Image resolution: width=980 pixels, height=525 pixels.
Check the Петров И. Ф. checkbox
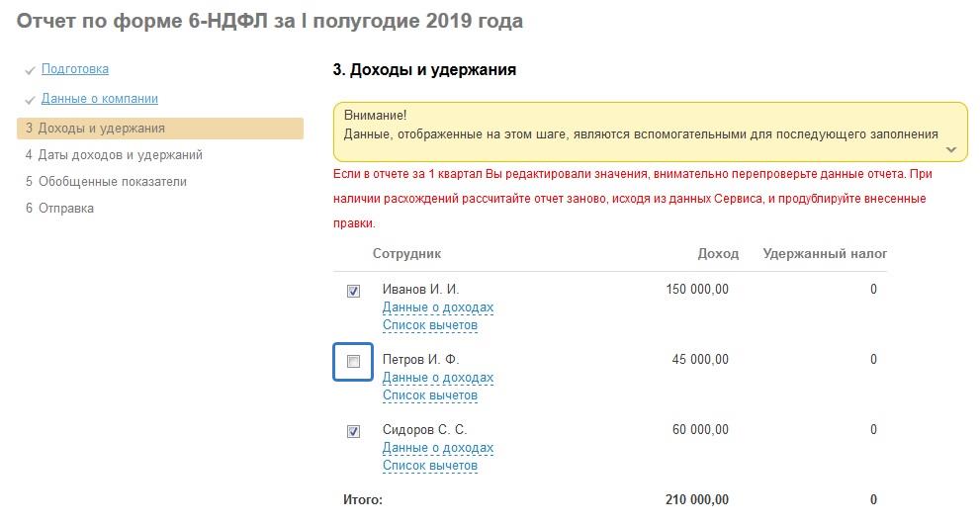pos(353,361)
